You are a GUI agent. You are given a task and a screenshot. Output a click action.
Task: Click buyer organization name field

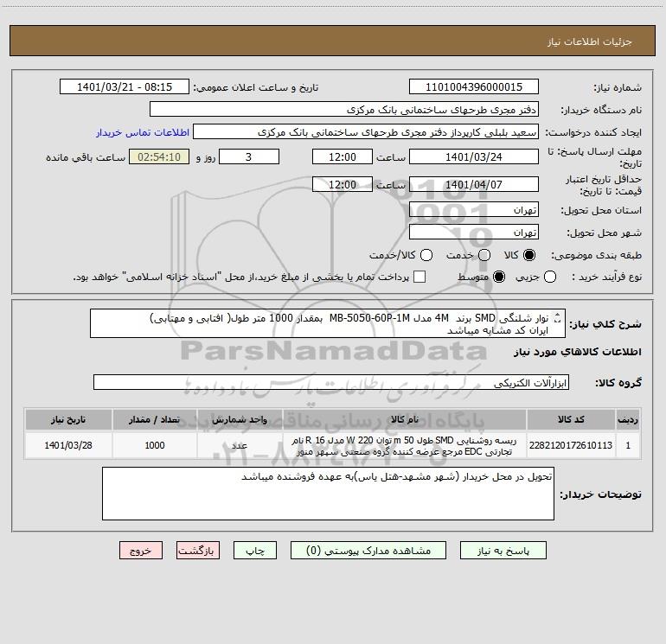pyautogui.click(x=344, y=110)
